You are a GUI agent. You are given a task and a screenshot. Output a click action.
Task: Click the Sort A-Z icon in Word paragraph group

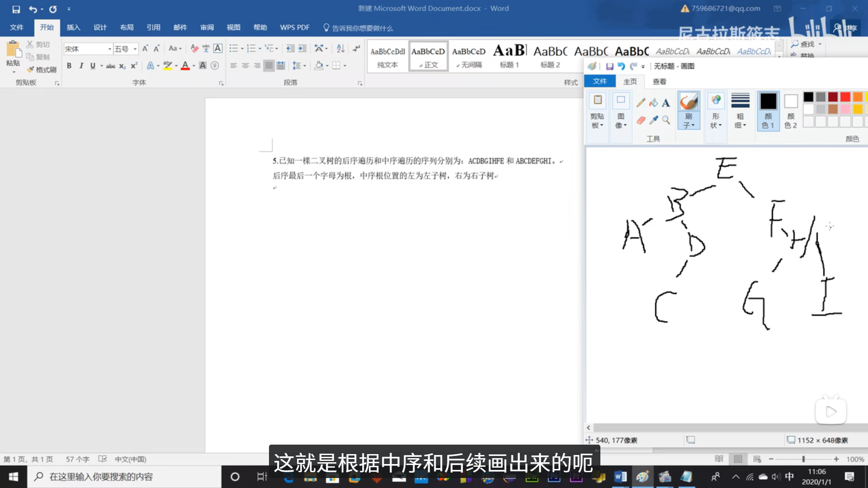coord(340,48)
